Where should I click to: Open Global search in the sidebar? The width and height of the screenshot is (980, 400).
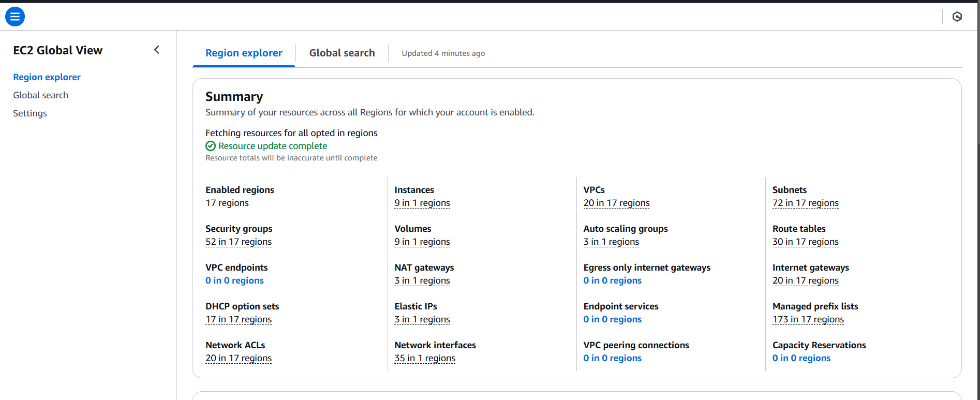[40, 95]
